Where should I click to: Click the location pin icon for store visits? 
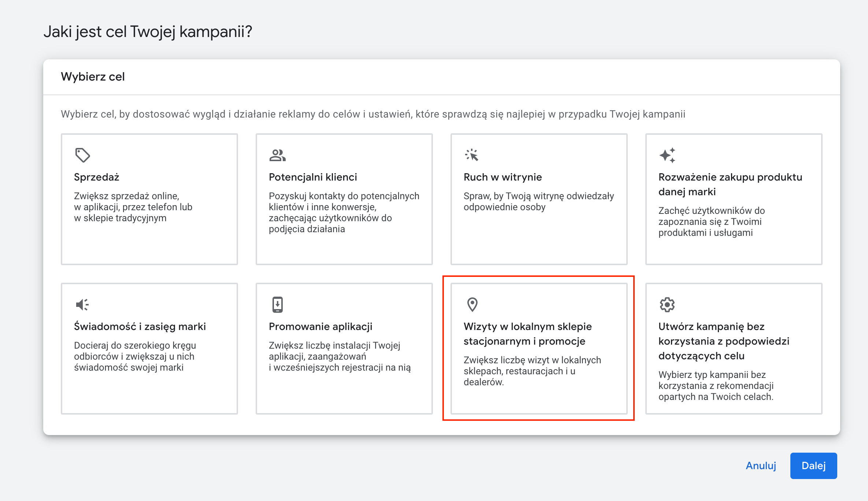472,304
